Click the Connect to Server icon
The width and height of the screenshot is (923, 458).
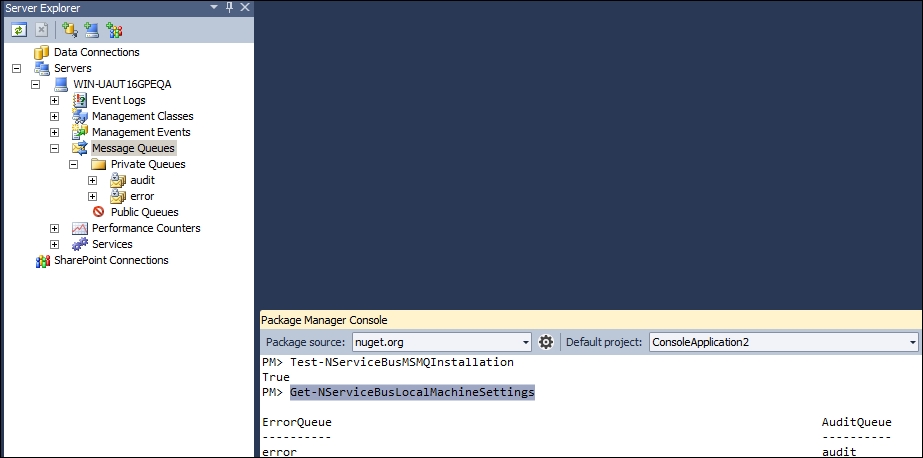click(91, 29)
